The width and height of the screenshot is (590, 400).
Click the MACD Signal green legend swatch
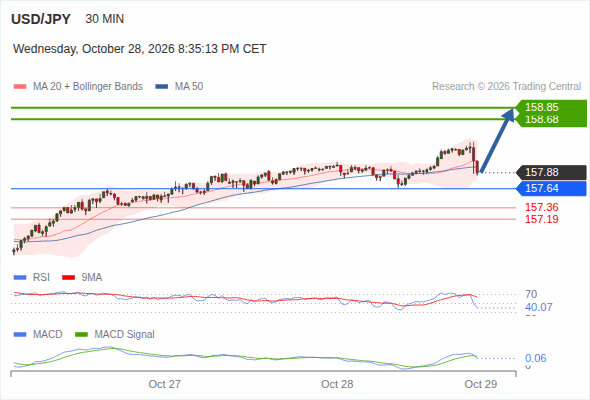tap(82, 335)
